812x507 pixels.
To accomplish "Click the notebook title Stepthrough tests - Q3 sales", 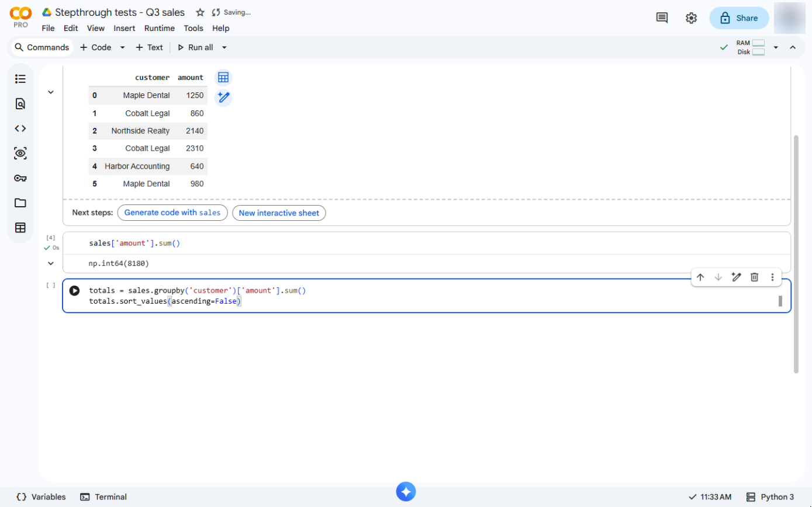I will pyautogui.click(x=120, y=12).
